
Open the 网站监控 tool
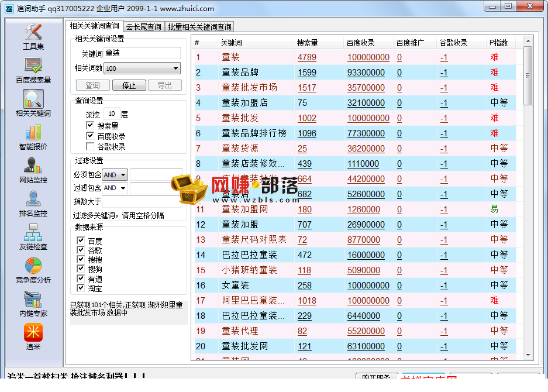(x=33, y=170)
